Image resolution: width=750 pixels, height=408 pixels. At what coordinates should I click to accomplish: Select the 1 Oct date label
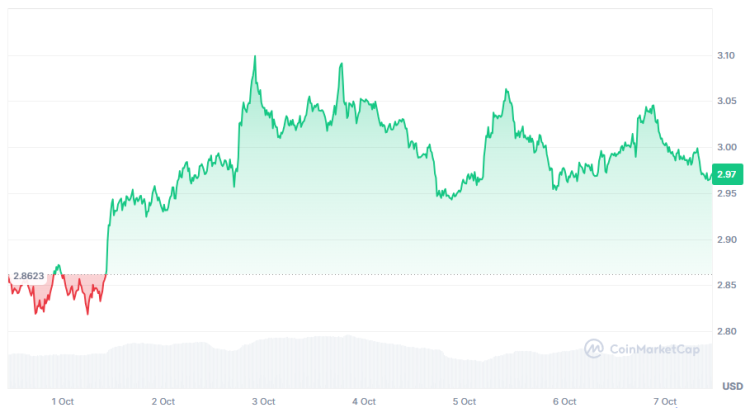coord(63,401)
